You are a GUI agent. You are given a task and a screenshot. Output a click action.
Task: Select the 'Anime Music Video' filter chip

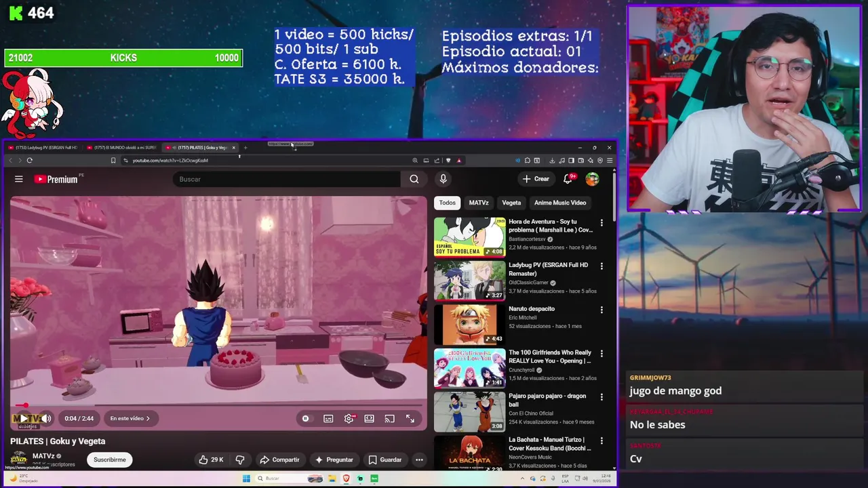point(560,203)
